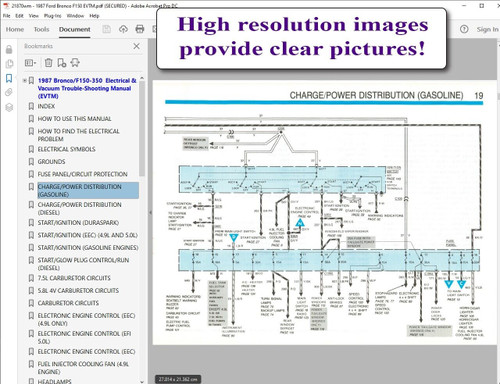
Task: Click the add new bookmark icon
Action: tap(61, 62)
